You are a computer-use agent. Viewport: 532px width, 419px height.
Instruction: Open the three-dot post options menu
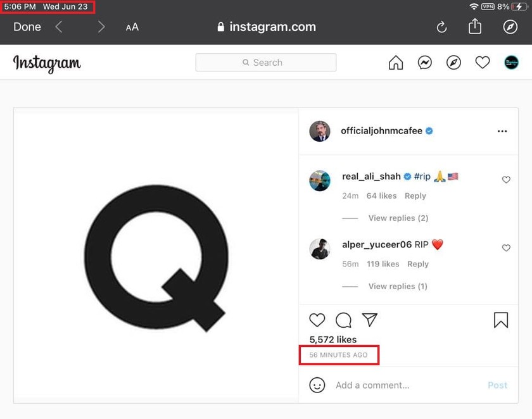(502, 131)
